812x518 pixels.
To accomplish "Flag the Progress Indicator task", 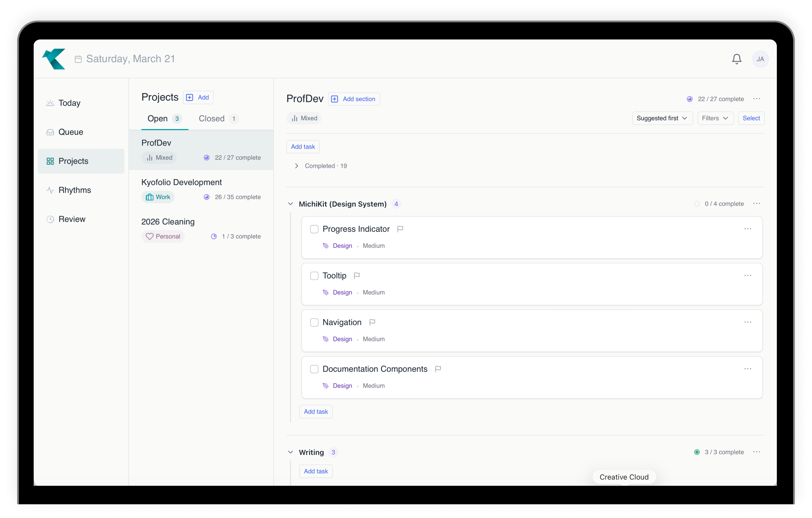I will coord(400,229).
